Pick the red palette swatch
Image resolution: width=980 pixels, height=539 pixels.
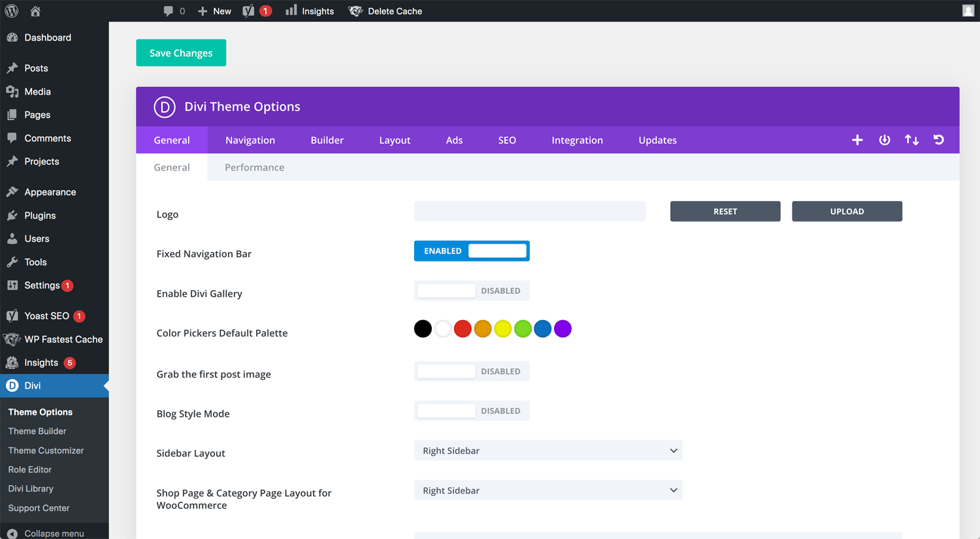click(463, 329)
